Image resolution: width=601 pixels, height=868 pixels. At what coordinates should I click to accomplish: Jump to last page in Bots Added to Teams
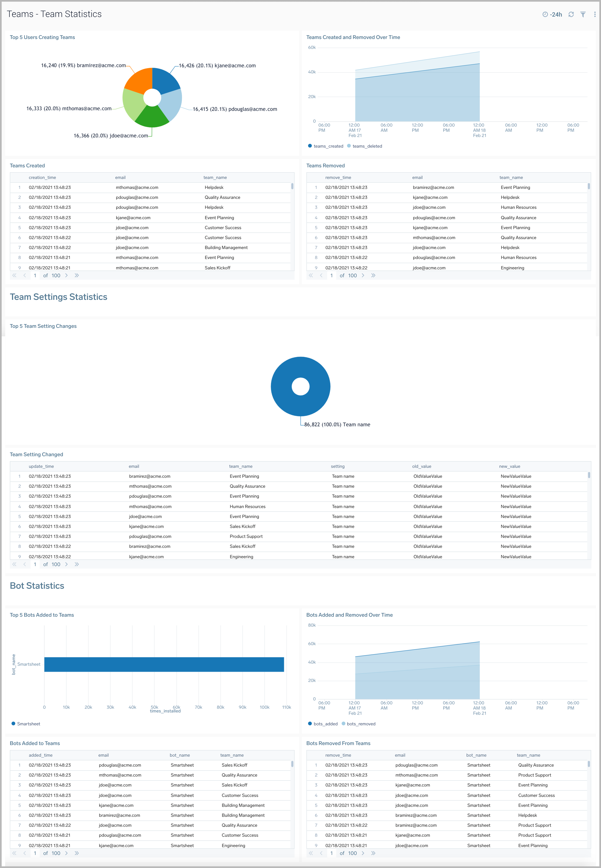(x=77, y=853)
